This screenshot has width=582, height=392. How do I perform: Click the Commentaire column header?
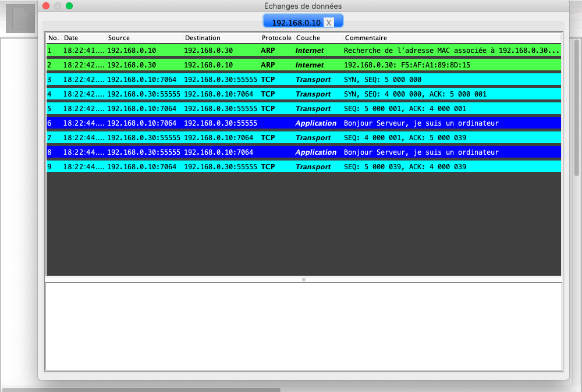click(451, 38)
